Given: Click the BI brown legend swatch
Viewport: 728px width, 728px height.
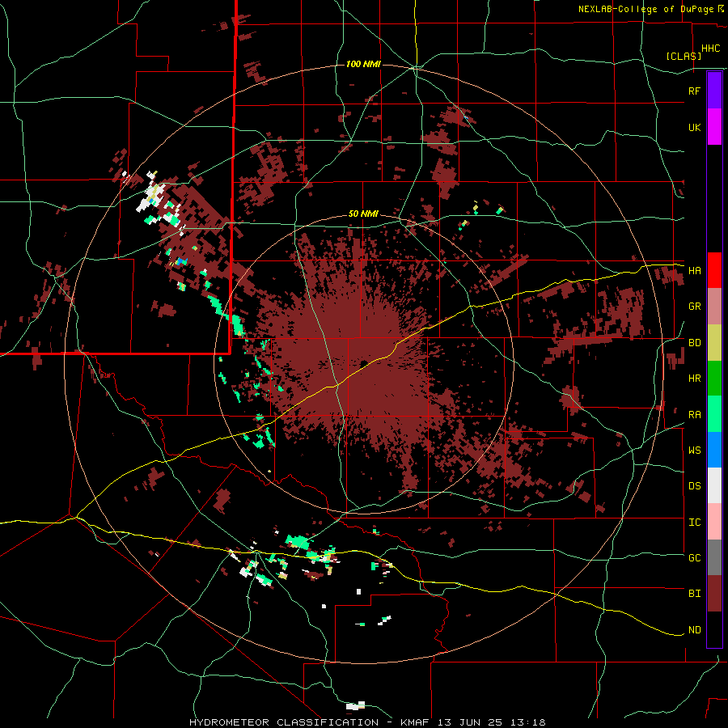Looking at the screenshot, I should click(x=714, y=594).
